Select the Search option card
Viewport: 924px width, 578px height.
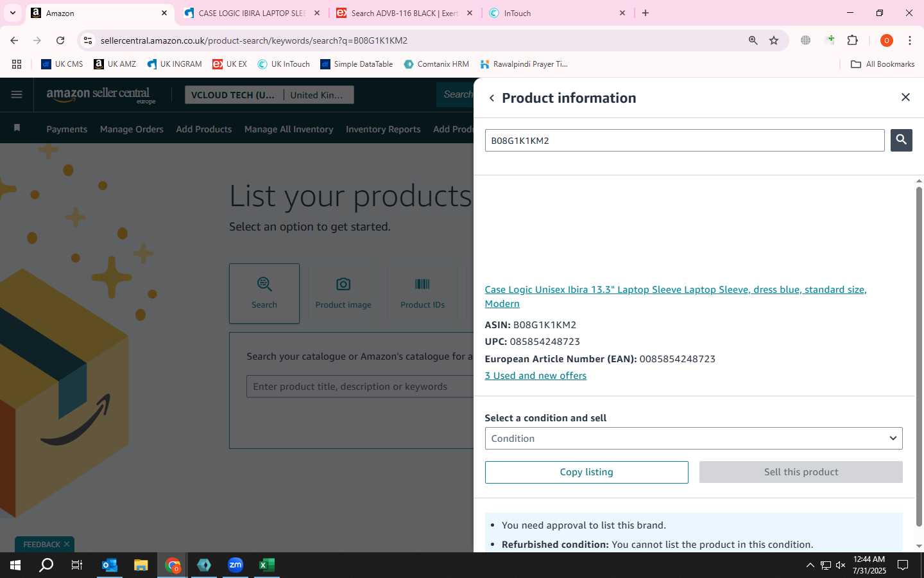pyautogui.click(x=264, y=293)
